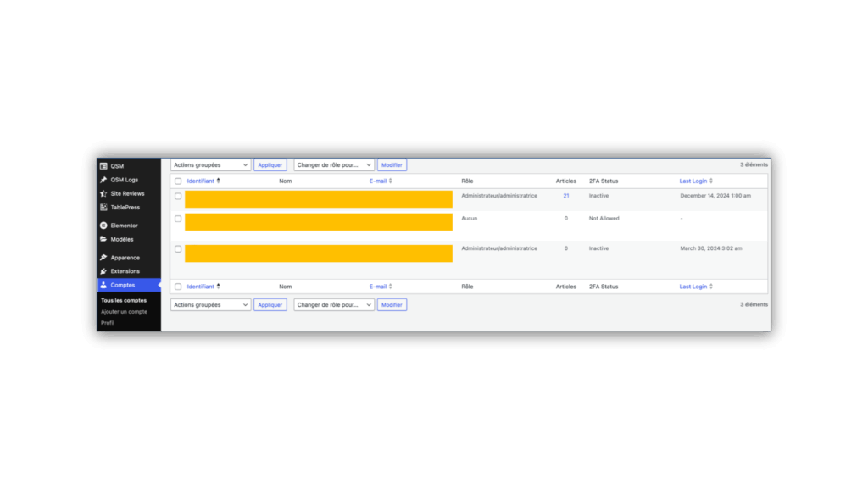The height and width of the screenshot is (490, 868).
Task: Go to Site Reviews menu
Action: click(x=127, y=194)
